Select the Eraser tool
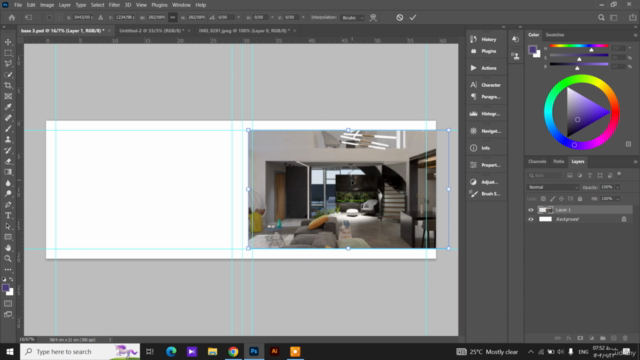The image size is (640, 360). pos(8,161)
